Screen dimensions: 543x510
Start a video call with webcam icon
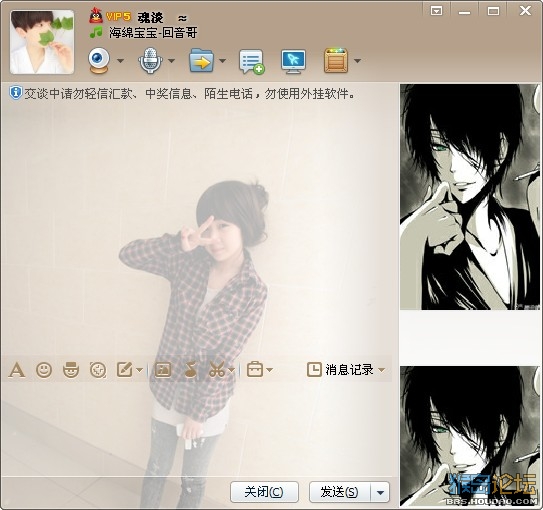pyautogui.click(x=99, y=61)
